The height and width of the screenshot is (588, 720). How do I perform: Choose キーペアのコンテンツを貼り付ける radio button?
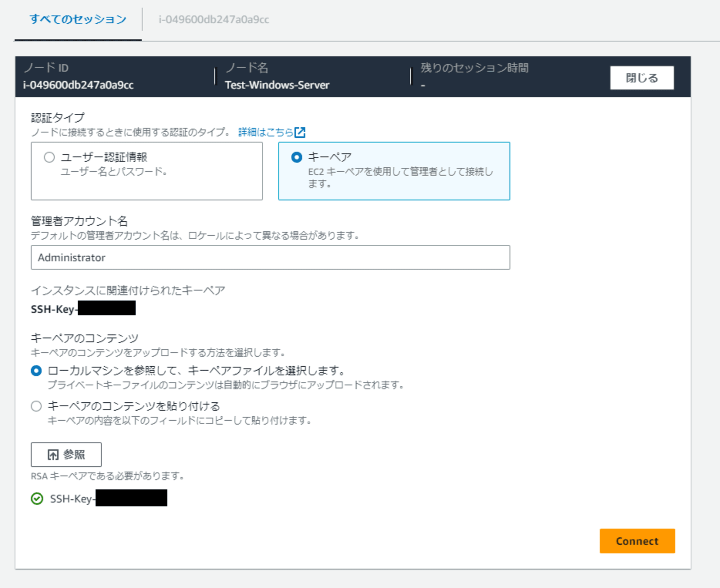(x=36, y=406)
